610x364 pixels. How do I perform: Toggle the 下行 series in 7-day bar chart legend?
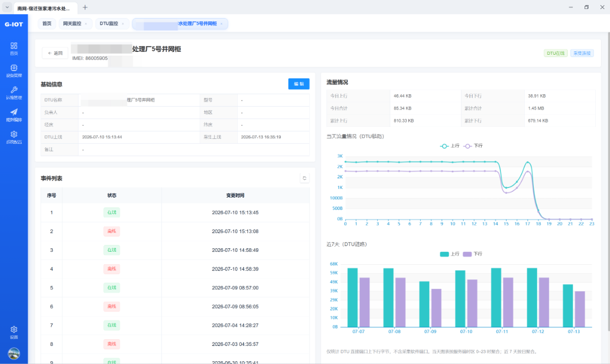(473, 254)
